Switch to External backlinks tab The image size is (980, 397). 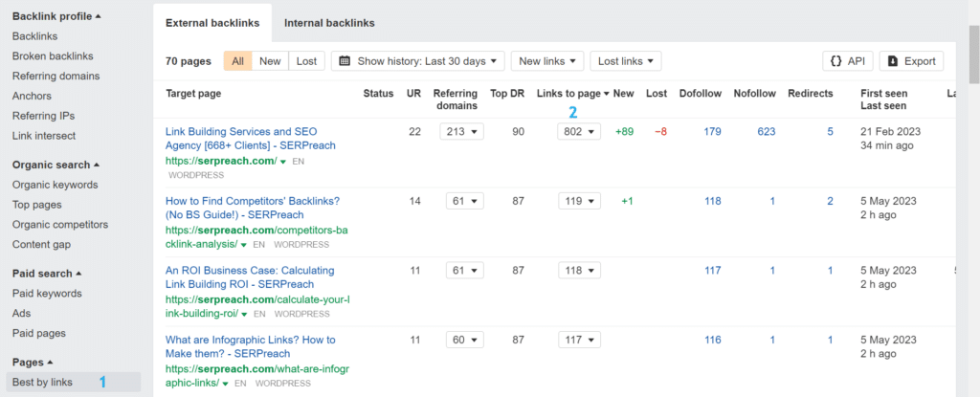point(212,23)
